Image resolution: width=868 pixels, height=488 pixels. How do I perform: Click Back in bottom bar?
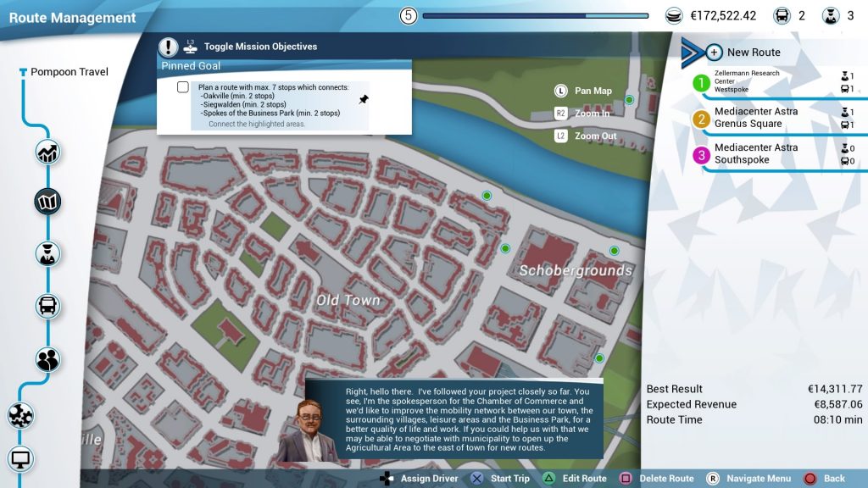click(834, 479)
